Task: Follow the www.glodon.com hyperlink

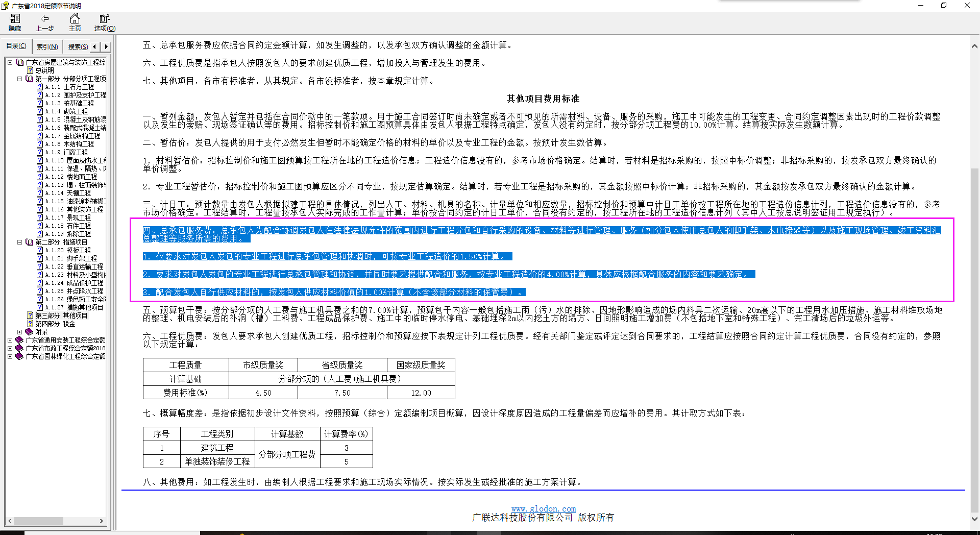Action: click(544, 508)
